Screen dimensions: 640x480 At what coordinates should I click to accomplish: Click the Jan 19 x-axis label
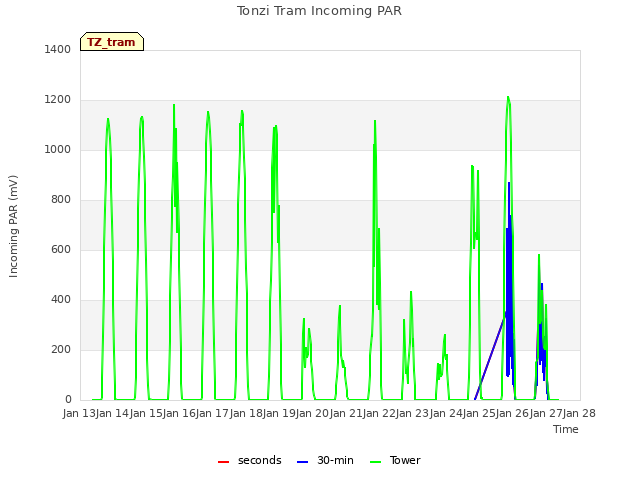click(279, 413)
